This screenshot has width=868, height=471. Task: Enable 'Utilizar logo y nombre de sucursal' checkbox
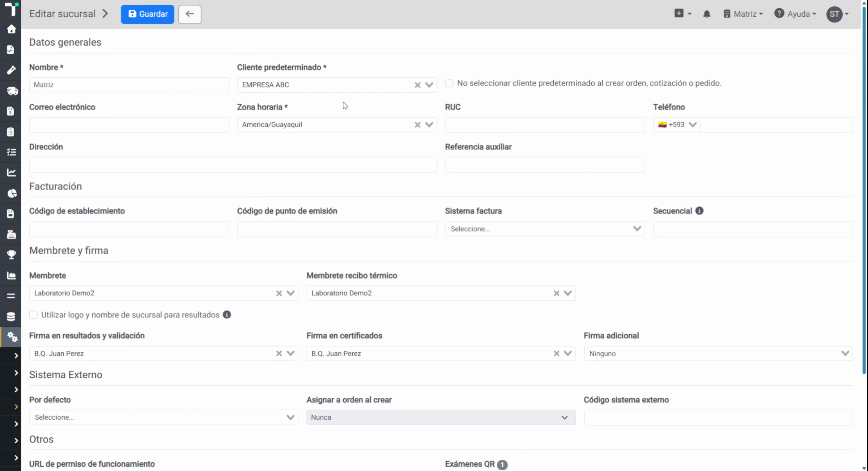(x=33, y=315)
